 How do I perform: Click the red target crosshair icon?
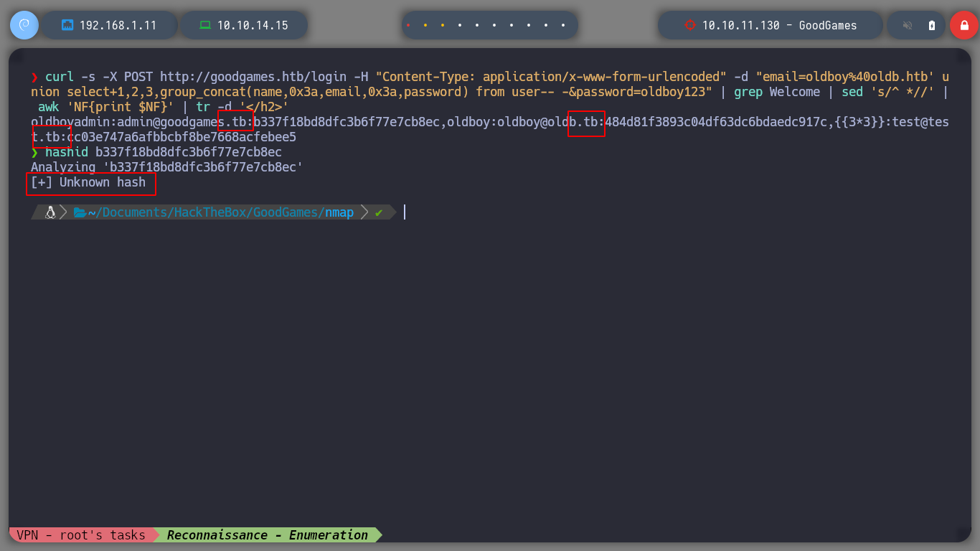coord(690,25)
